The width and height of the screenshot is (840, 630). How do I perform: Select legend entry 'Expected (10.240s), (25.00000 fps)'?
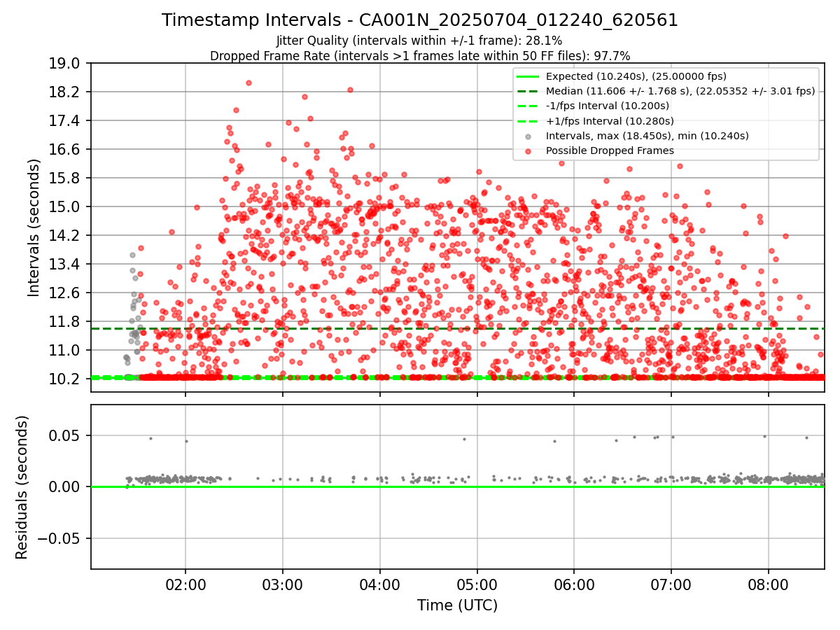[636, 76]
